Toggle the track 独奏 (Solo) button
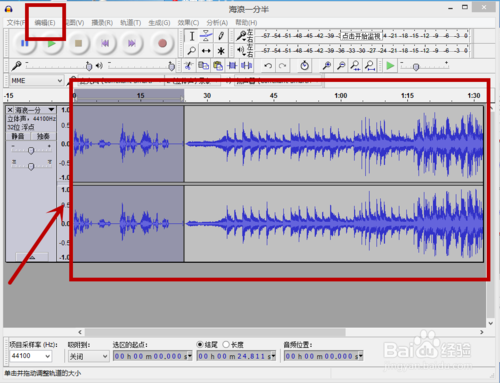Image resolution: width=500 pixels, height=383 pixels. [x=43, y=136]
